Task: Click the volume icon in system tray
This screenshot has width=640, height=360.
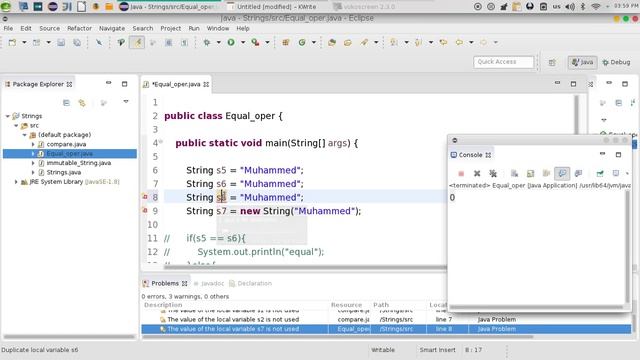Action: click(570, 7)
